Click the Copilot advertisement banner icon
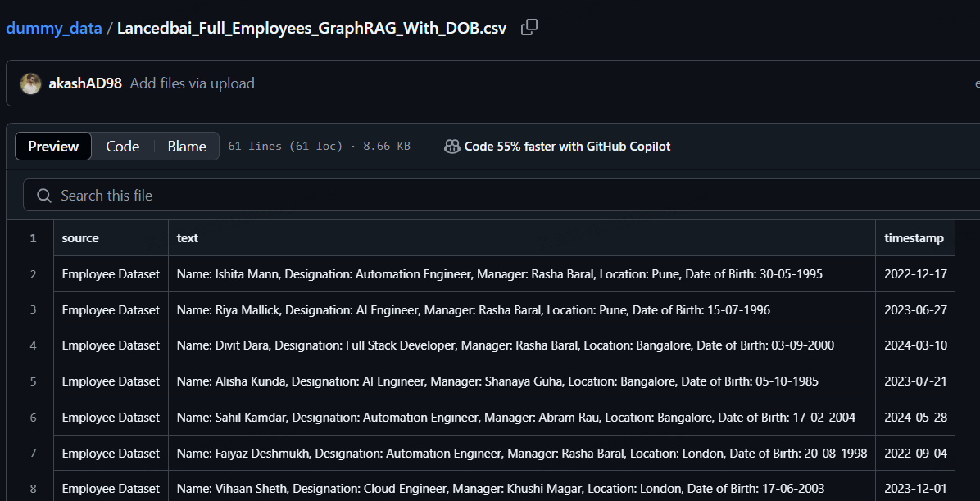Viewport: 980px width, 501px height. [452, 147]
